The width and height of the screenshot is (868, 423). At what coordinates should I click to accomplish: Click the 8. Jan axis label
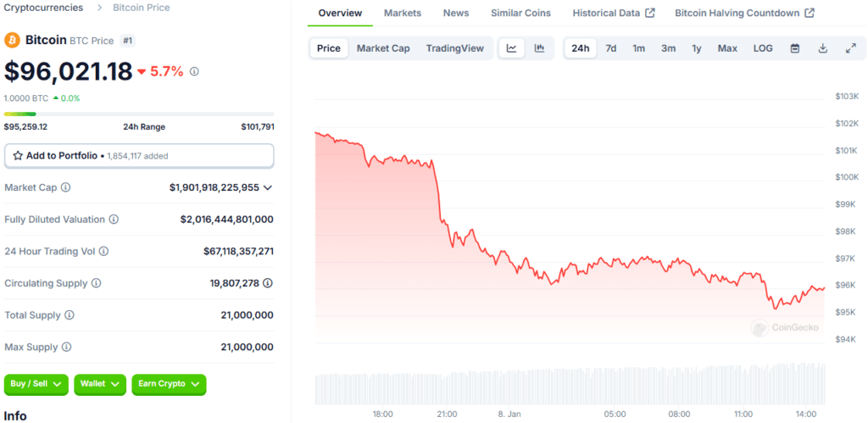pyautogui.click(x=509, y=415)
